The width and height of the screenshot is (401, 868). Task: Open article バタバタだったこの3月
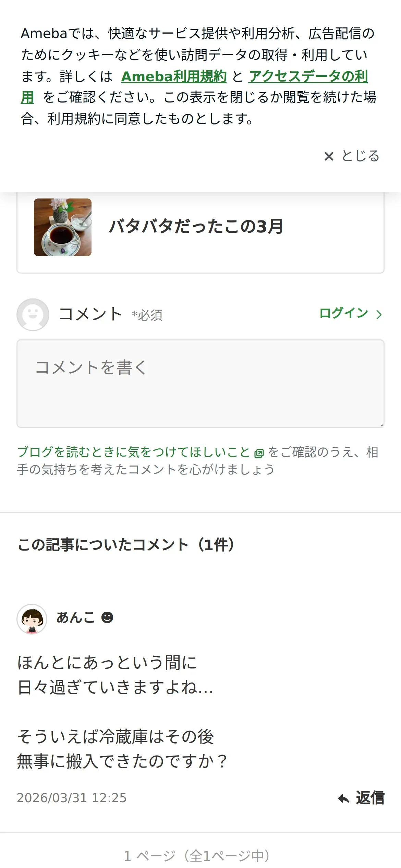(x=196, y=227)
